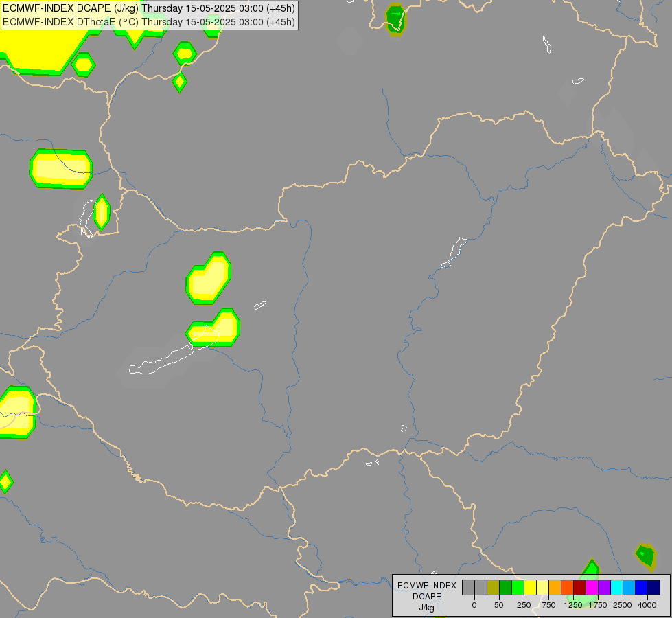
Task: Pick the cyan legend swatch
Action: (616, 588)
